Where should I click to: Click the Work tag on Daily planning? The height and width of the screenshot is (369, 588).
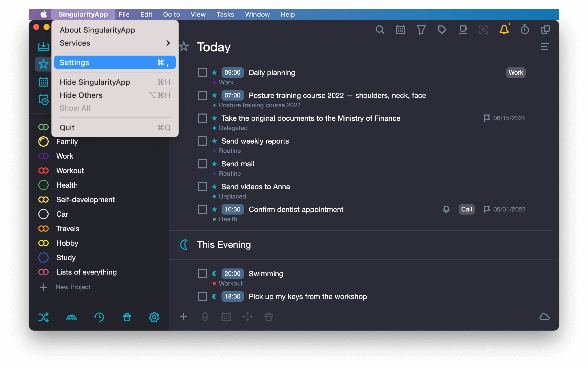pos(516,73)
